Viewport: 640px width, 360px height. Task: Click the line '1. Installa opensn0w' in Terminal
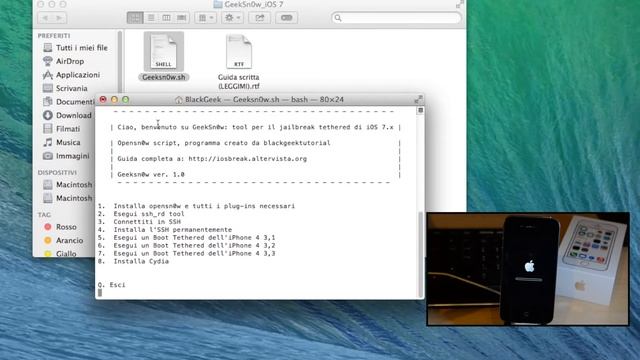pyautogui.click(x=196, y=206)
